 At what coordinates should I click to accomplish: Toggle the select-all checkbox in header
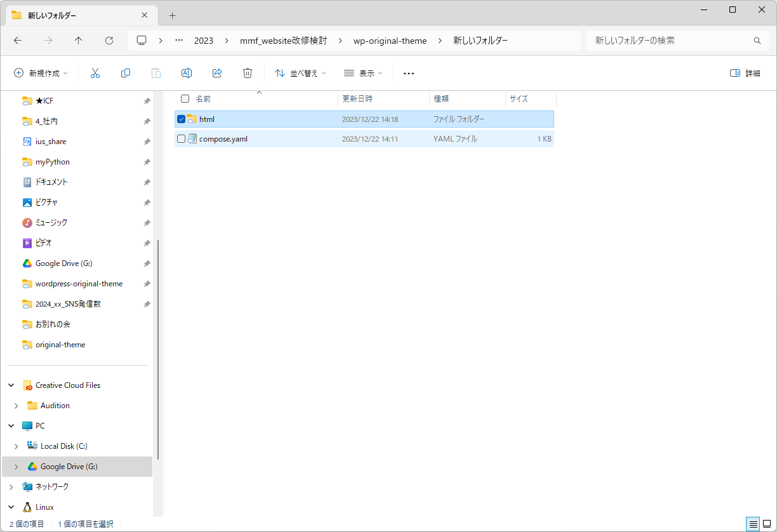click(185, 99)
